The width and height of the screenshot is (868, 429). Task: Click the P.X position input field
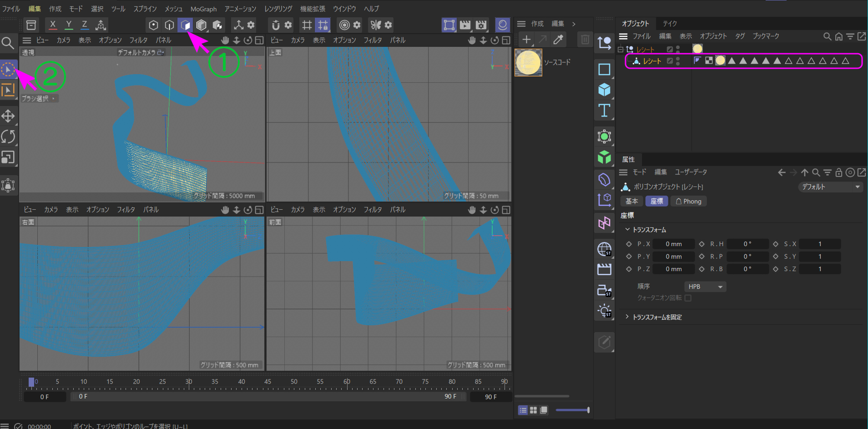point(673,244)
